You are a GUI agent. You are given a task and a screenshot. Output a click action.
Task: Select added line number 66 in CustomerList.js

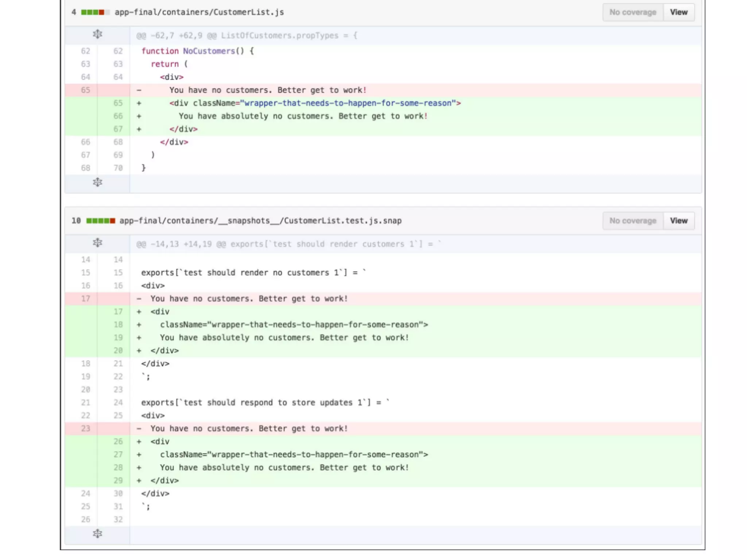point(118,116)
